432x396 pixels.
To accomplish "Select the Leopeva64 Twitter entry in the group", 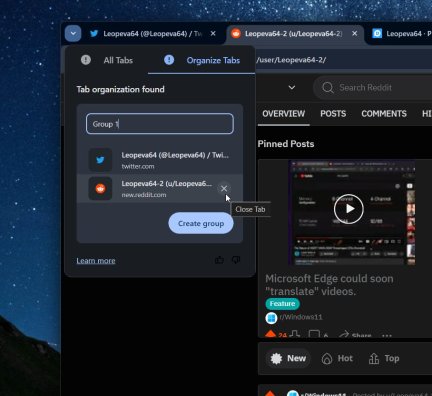I will click(x=160, y=160).
